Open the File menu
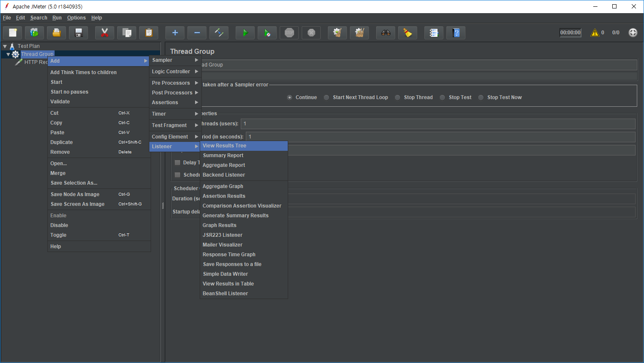This screenshot has width=644, height=363. click(x=7, y=18)
